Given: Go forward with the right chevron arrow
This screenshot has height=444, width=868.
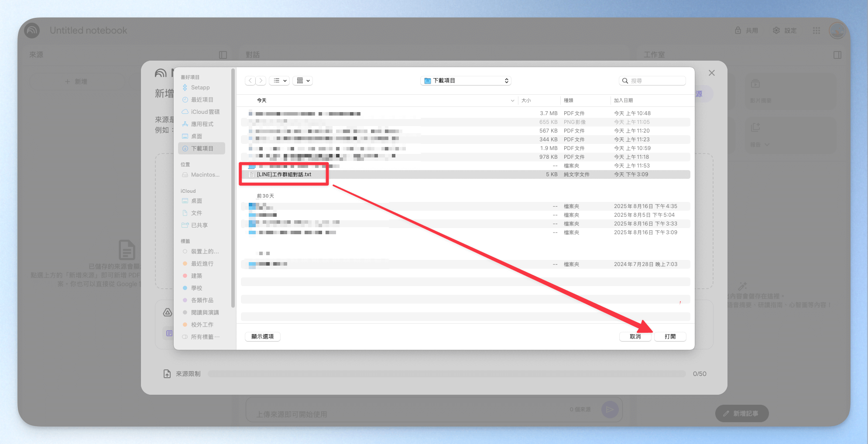Looking at the screenshot, I should pos(261,81).
